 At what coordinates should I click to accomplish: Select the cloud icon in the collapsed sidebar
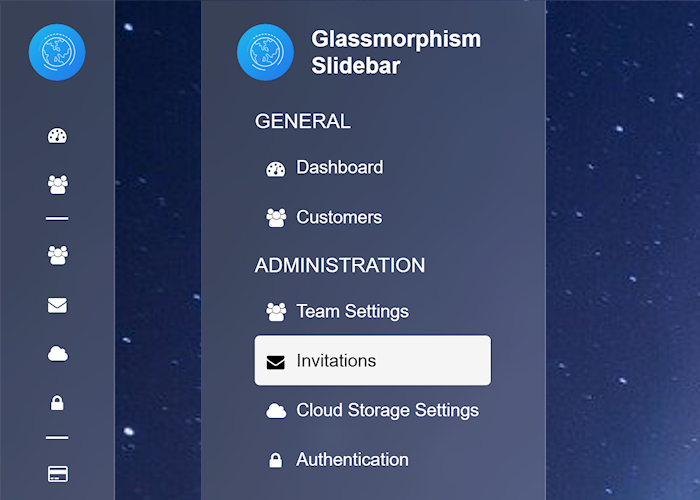coord(57,354)
